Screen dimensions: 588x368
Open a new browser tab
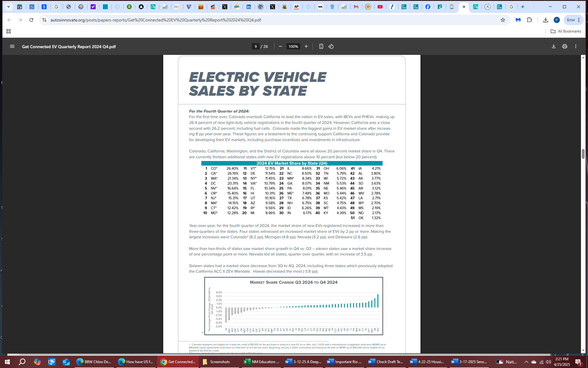click(523, 7)
